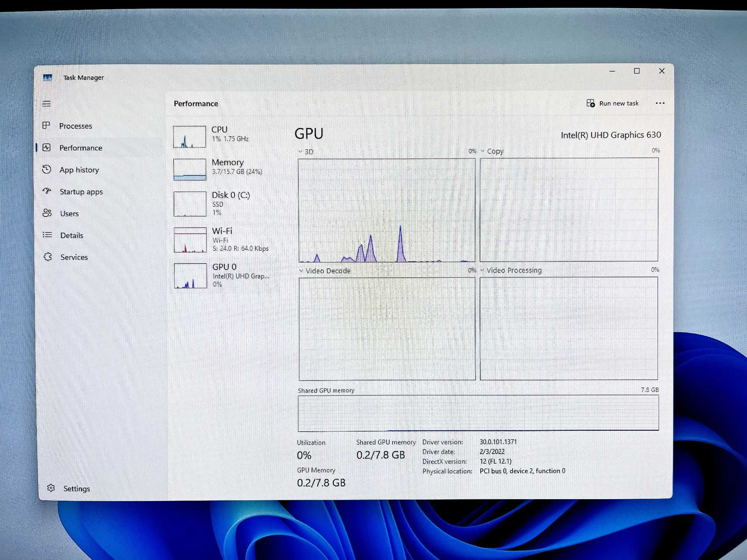Viewport: 747px width, 560px height.
Task: Click the CPU '1% 1.75 GHz' text
Action: tap(230, 139)
